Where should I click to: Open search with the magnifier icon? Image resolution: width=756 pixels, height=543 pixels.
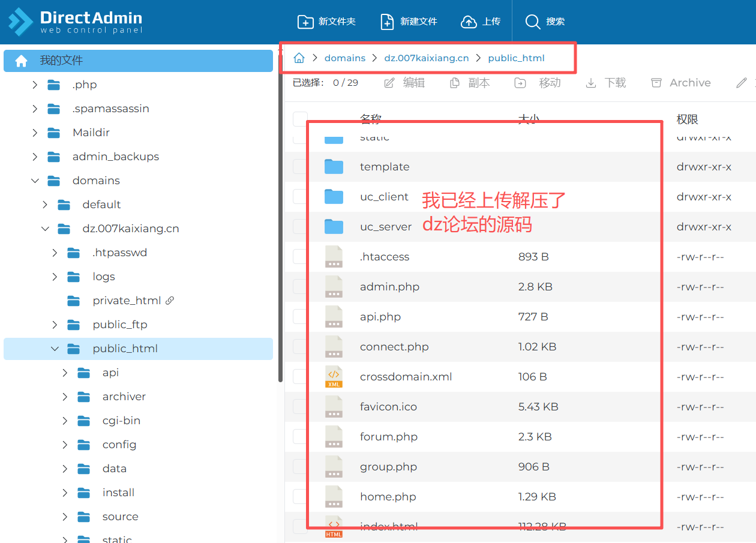click(533, 22)
